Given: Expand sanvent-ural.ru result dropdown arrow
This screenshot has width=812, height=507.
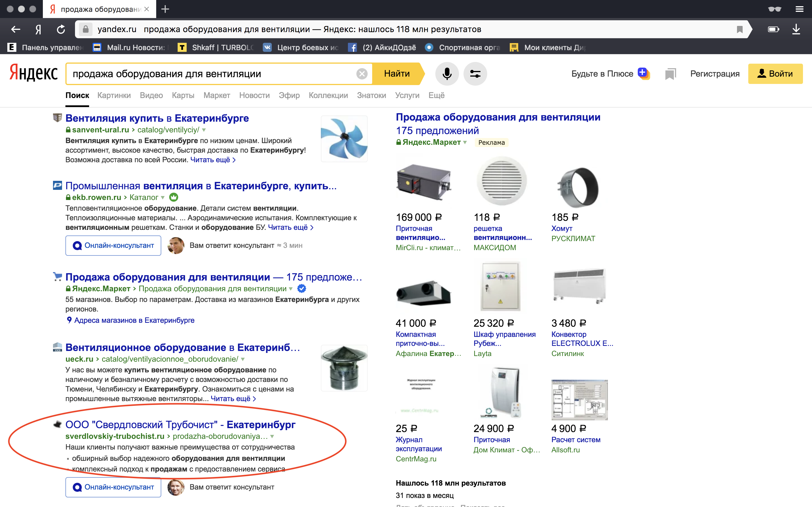Looking at the screenshot, I should [x=204, y=130].
